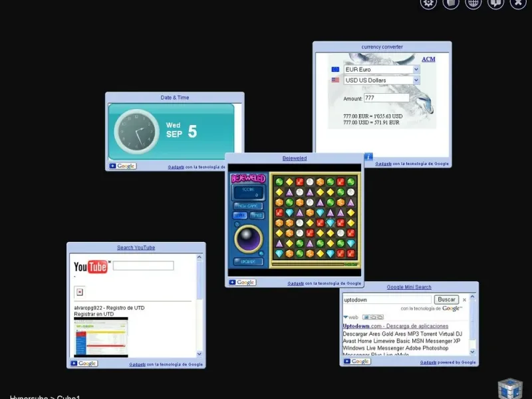Viewport: 532px width, 399px height.
Task: Click Google plus button in Google Mini Search
Action: [357, 361]
